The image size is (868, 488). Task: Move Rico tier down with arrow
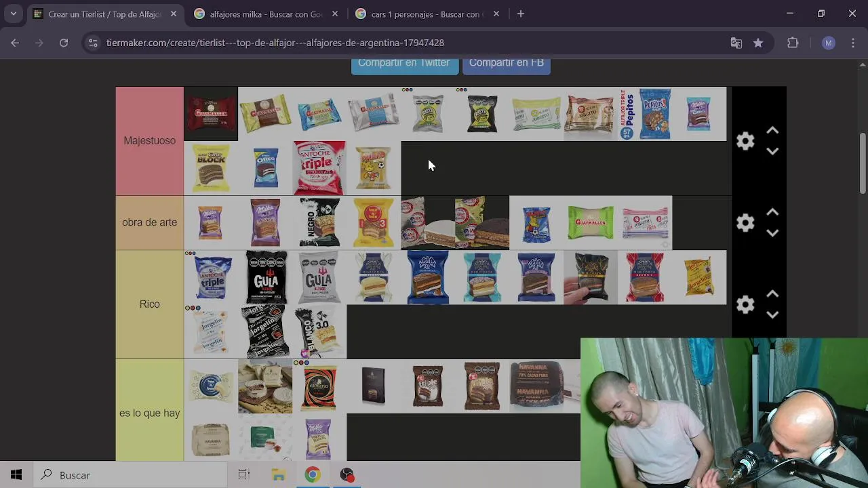point(772,314)
